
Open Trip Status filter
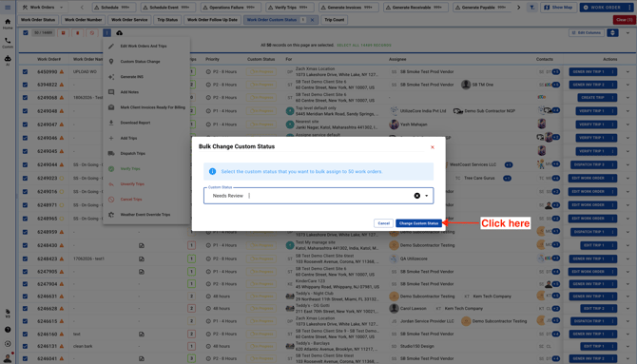[x=167, y=20]
